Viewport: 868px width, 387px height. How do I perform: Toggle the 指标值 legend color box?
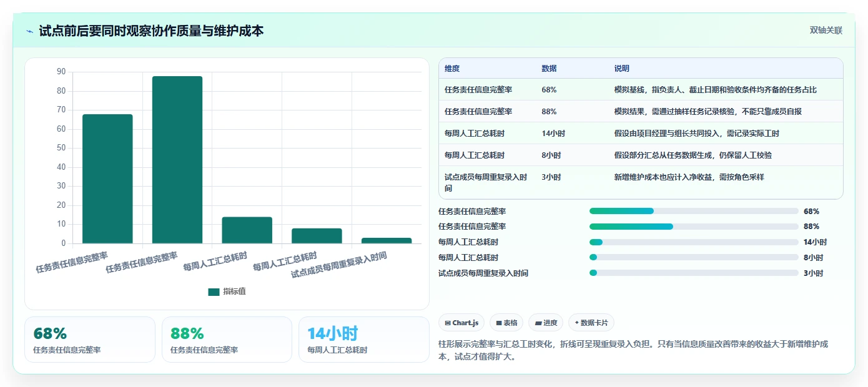click(x=214, y=291)
